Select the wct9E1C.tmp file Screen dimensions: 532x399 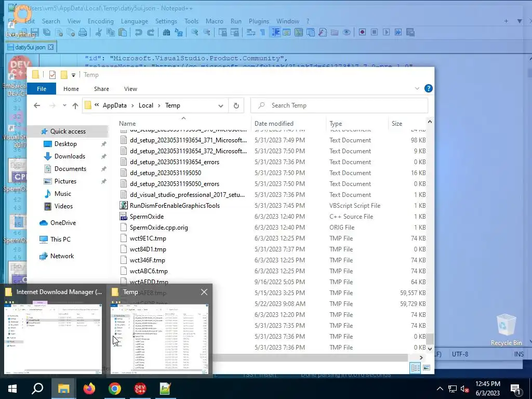[148, 238]
